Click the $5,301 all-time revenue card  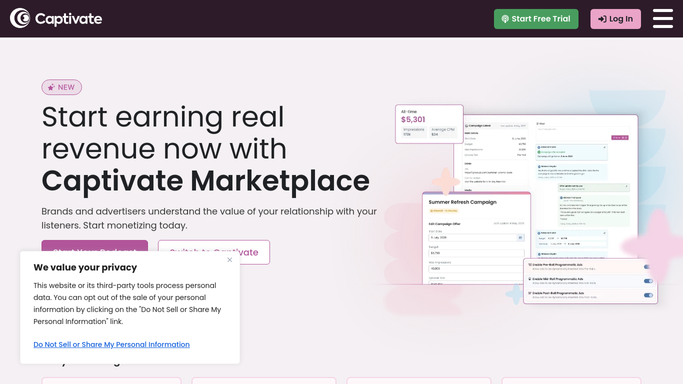[x=429, y=124]
